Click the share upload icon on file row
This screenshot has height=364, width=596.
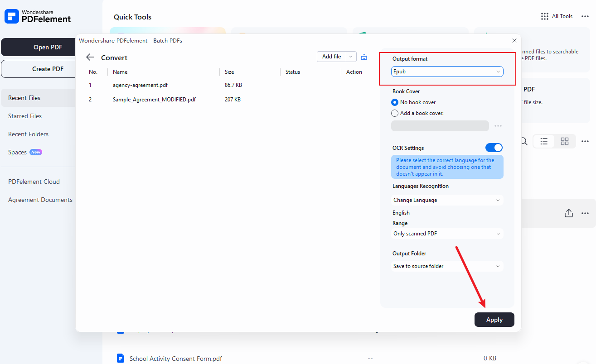tap(569, 213)
